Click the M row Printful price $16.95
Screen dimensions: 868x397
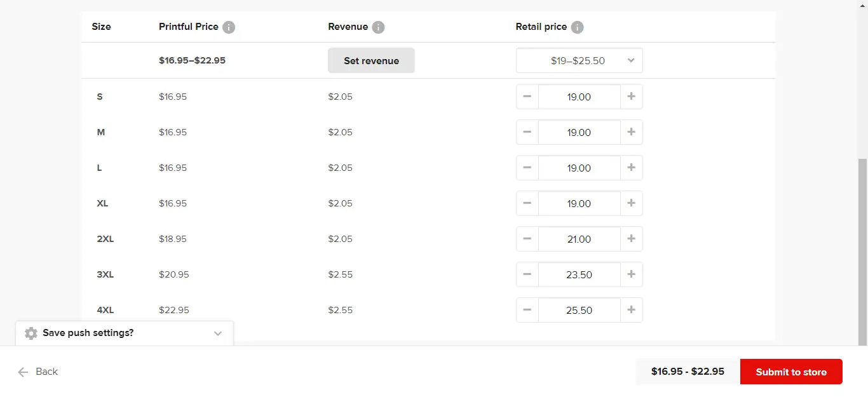pos(173,132)
